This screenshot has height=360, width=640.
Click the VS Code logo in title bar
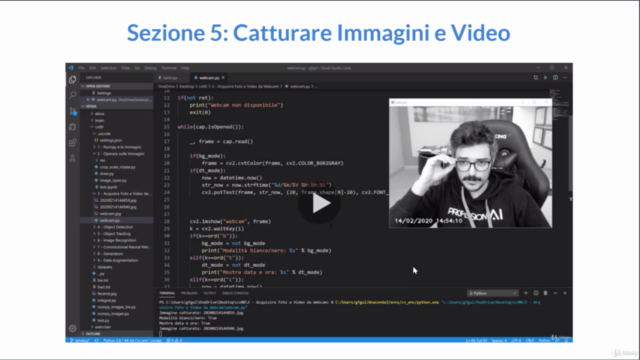click(x=71, y=68)
